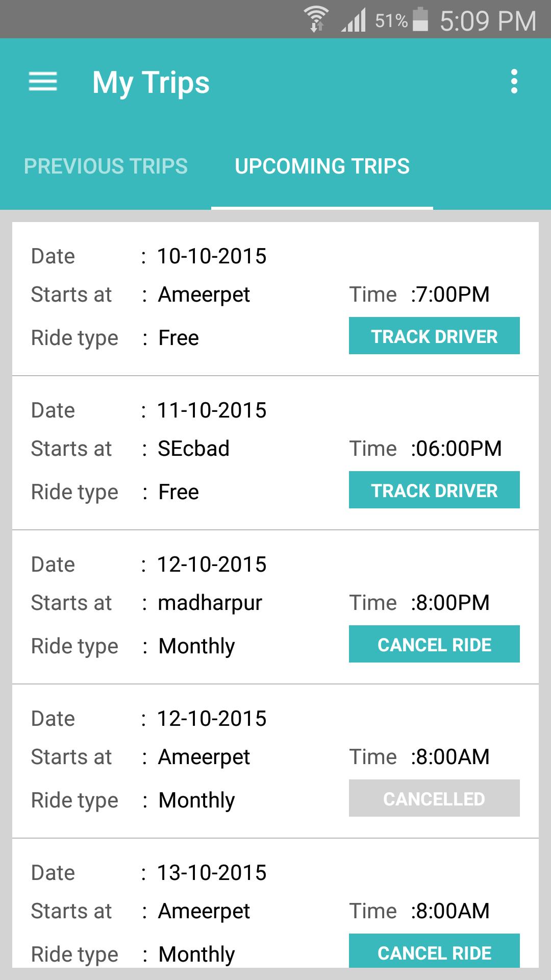Open the three-dot overflow menu
Viewport: 551px width, 980px height.
(x=514, y=82)
